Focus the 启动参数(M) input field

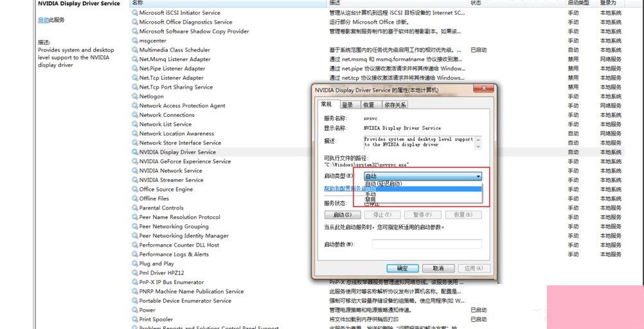pos(427,244)
